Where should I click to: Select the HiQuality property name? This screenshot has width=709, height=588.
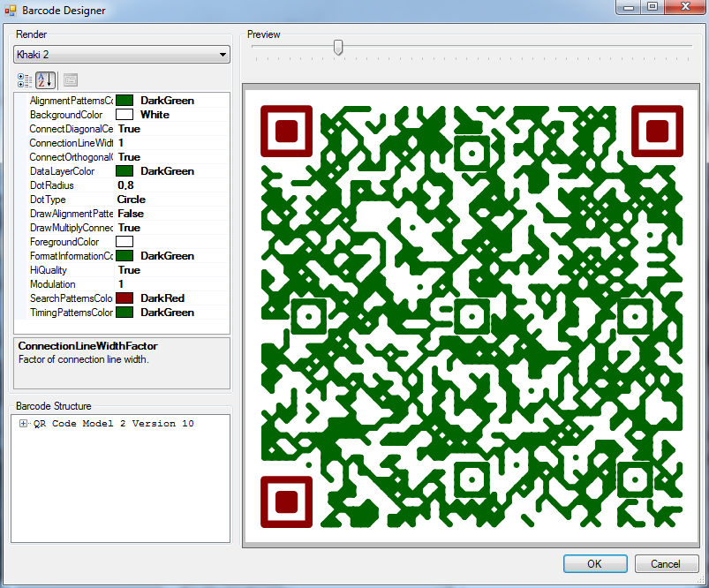(x=49, y=270)
